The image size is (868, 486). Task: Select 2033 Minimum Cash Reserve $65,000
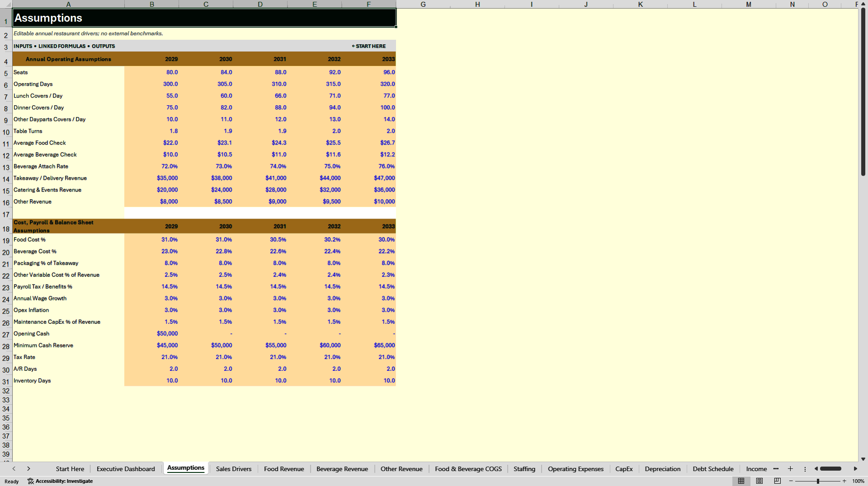(x=369, y=346)
